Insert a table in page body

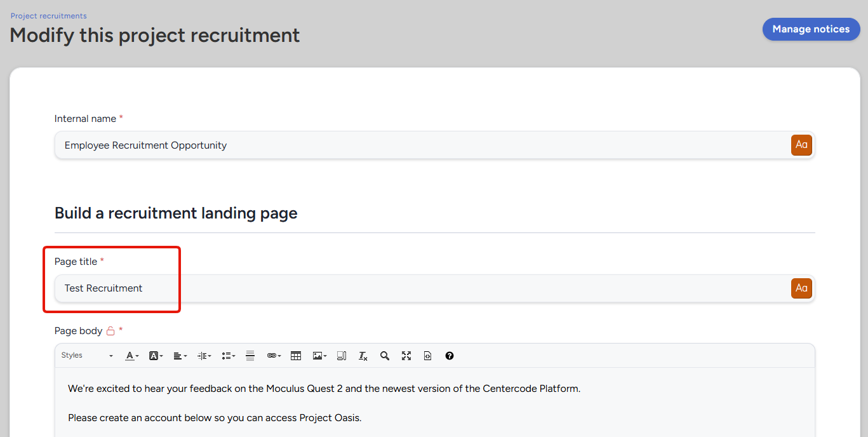coord(296,356)
